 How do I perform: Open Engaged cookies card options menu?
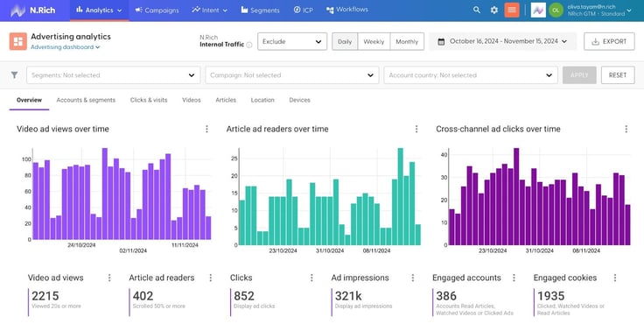pos(615,278)
